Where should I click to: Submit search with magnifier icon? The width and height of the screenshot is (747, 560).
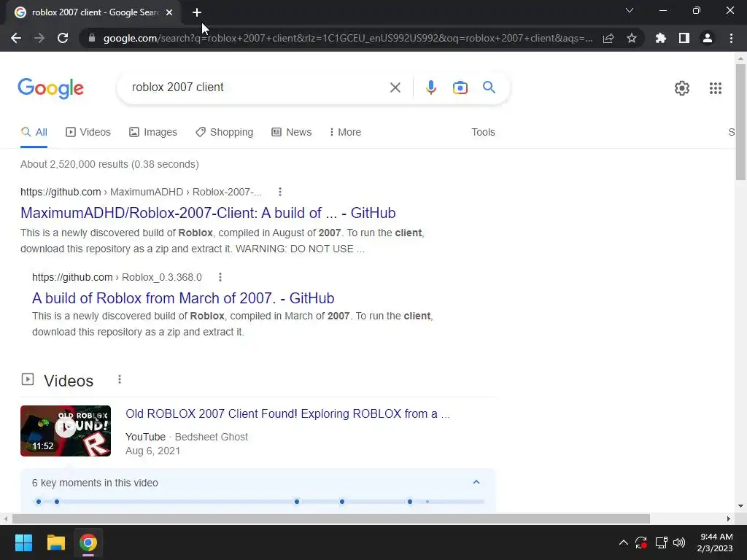point(489,87)
